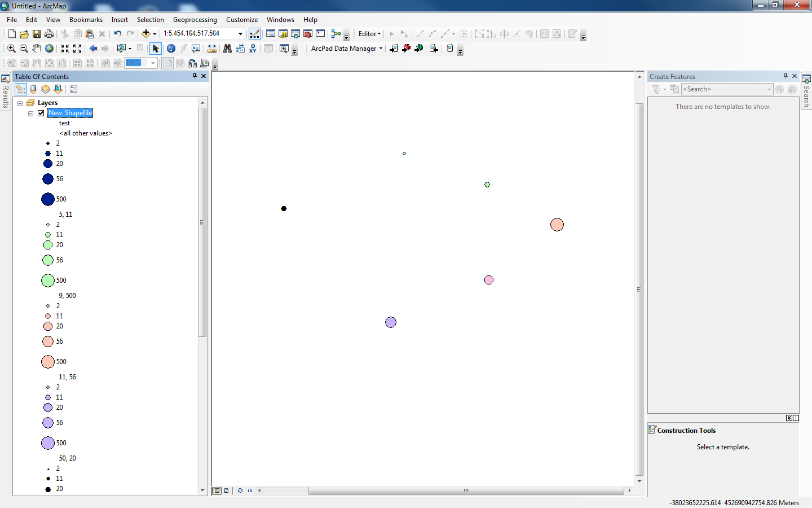Go back to previous extent
812x508 pixels.
pyautogui.click(x=93, y=49)
